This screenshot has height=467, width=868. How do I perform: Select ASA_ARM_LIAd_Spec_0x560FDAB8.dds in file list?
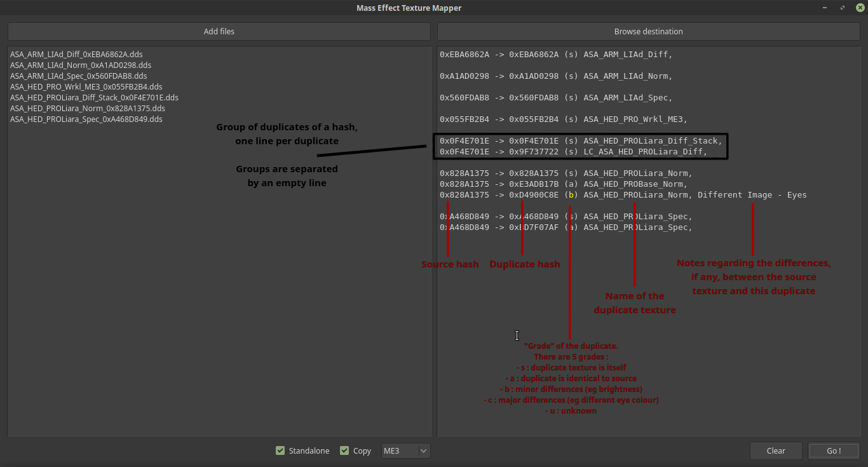pyautogui.click(x=79, y=76)
